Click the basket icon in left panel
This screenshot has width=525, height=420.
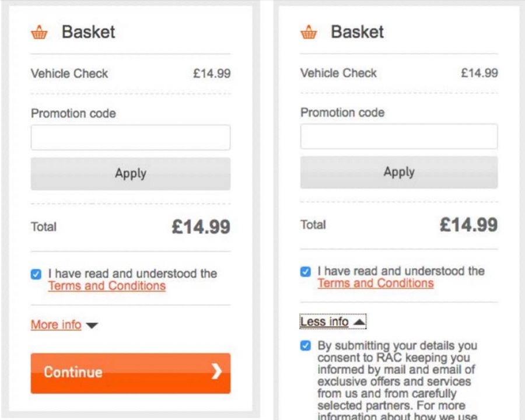(x=39, y=33)
